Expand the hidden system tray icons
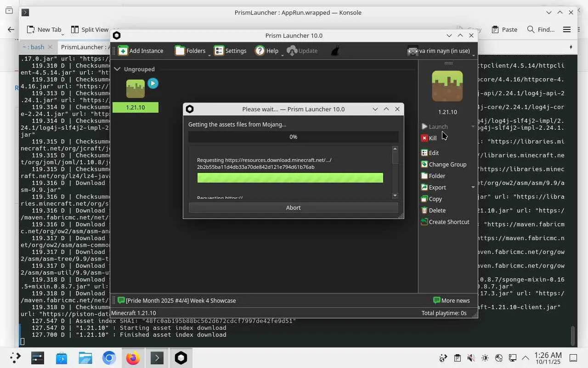This screenshot has width=588, height=368. (x=526, y=358)
